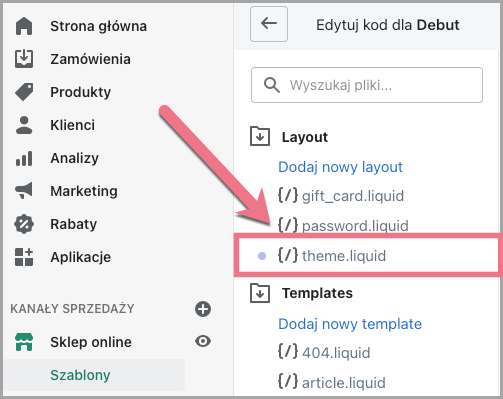Click the Dodaj nowy layout link
The height and width of the screenshot is (399, 503).
click(340, 167)
